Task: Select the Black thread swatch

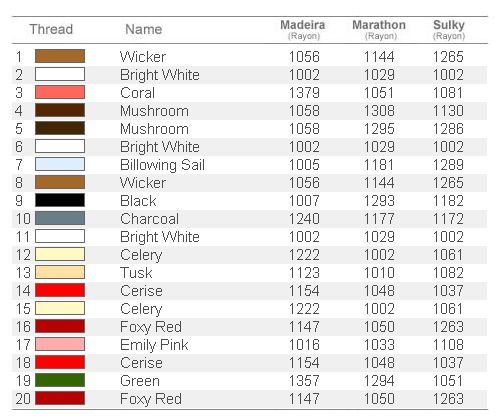Action: tap(60, 200)
